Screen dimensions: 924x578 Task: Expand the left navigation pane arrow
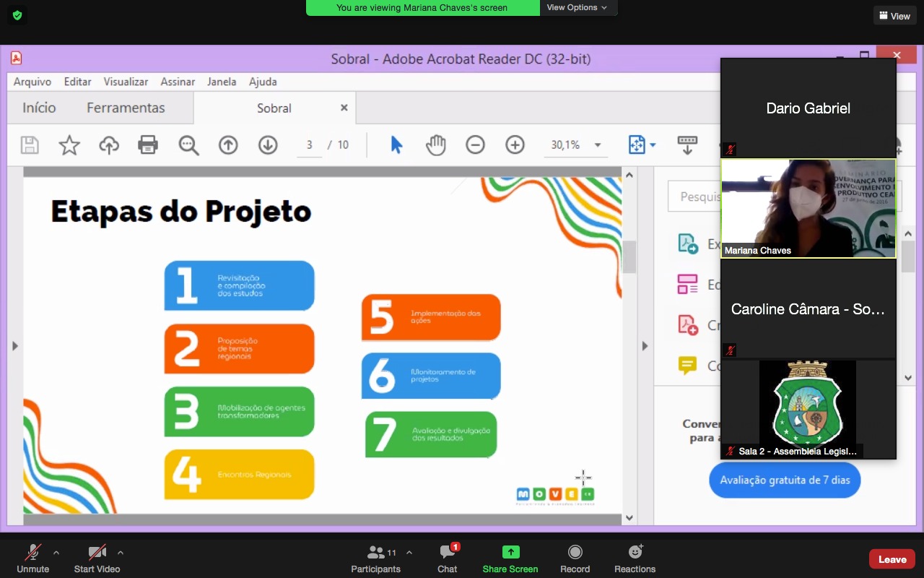point(14,346)
